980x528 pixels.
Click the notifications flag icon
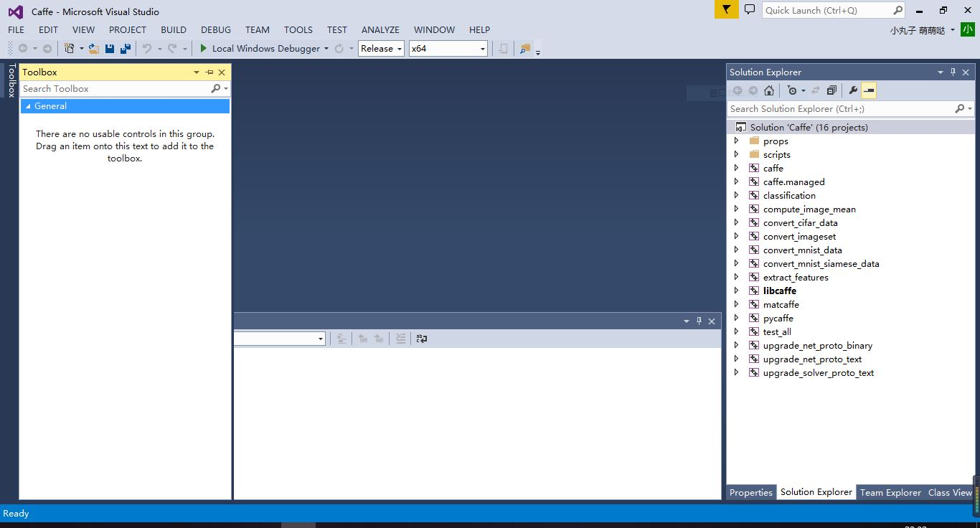click(727, 10)
